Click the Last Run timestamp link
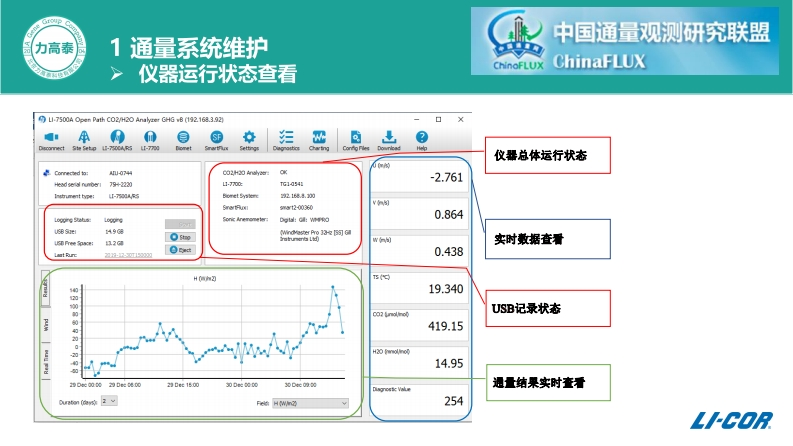793x446 pixels. click(125, 256)
